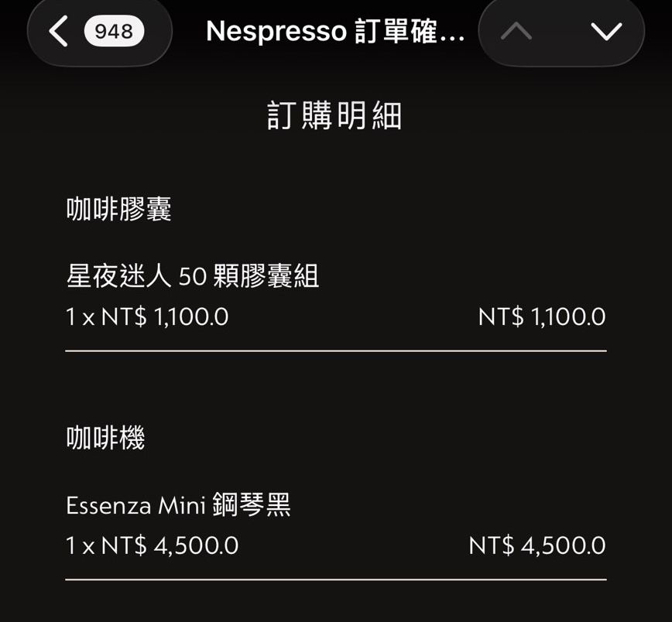Viewport: 672px width, 622px height.
Task: Tap the machine quantity 1 x
Action: point(80,546)
